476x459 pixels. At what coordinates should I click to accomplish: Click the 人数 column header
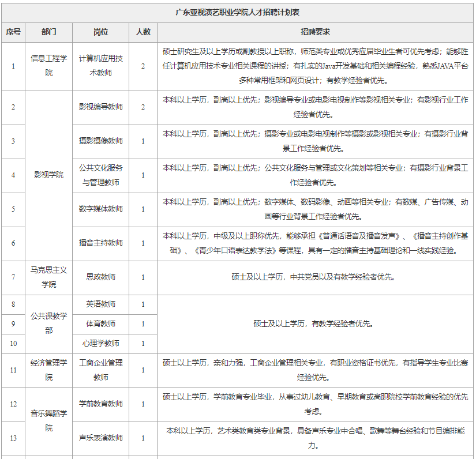point(143,32)
